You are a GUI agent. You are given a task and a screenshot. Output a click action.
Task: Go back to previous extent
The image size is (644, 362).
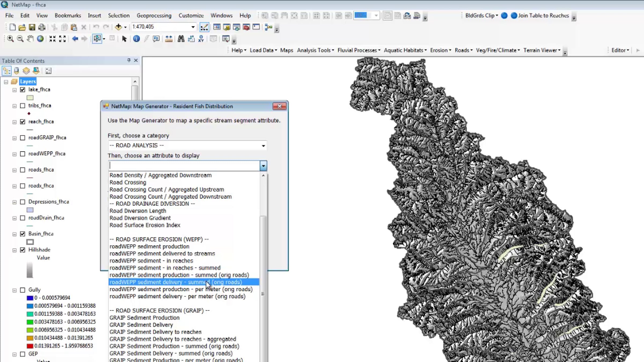click(75, 39)
